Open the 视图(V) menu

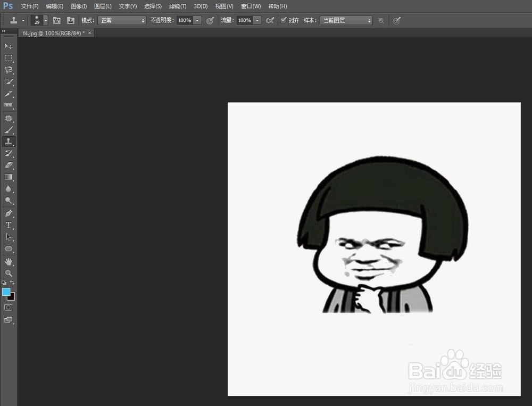click(225, 6)
